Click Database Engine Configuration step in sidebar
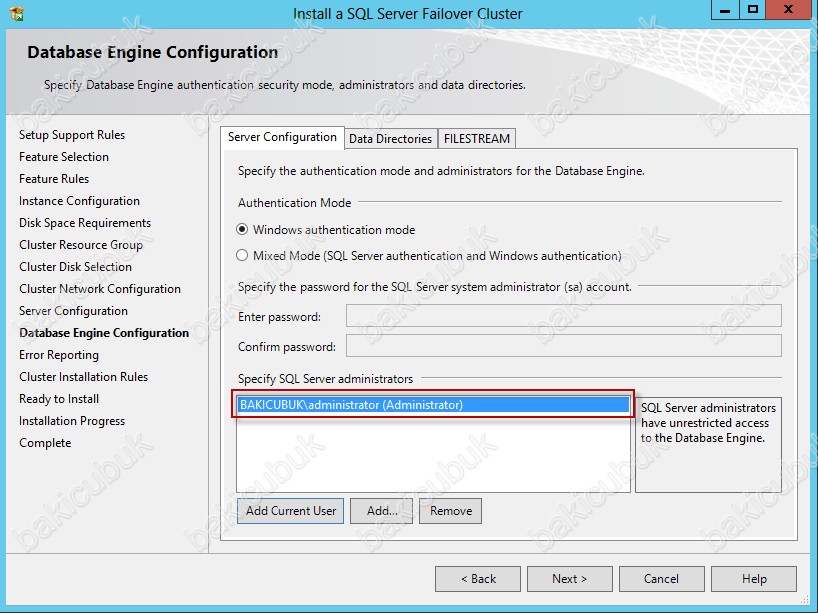The image size is (818, 613). pyautogui.click(x=104, y=333)
